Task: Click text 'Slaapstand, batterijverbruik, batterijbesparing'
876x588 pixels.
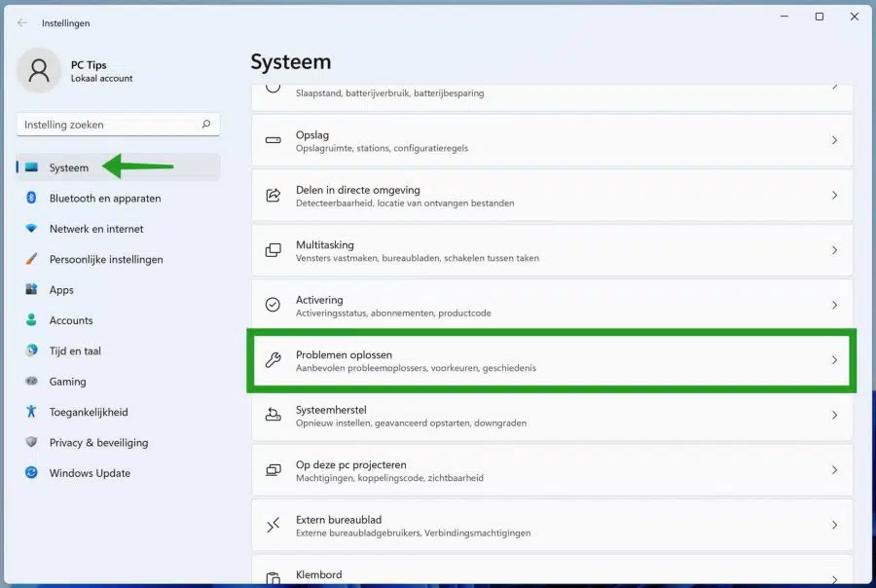Action: (x=390, y=92)
